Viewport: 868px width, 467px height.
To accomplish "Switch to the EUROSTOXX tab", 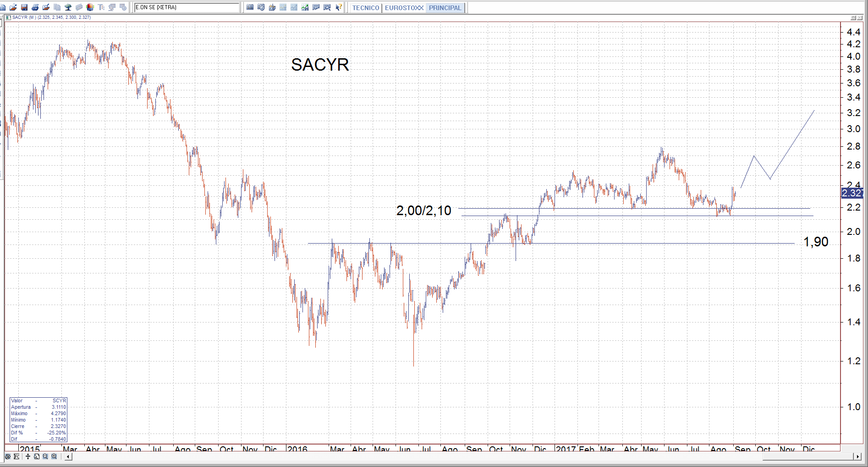I will [404, 8].
